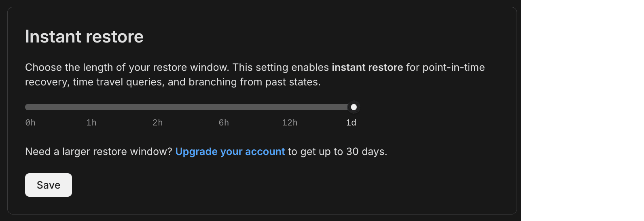Click the teal area outside the panel
This screenshot has width=644, height=221.
[x=582, y=110]
